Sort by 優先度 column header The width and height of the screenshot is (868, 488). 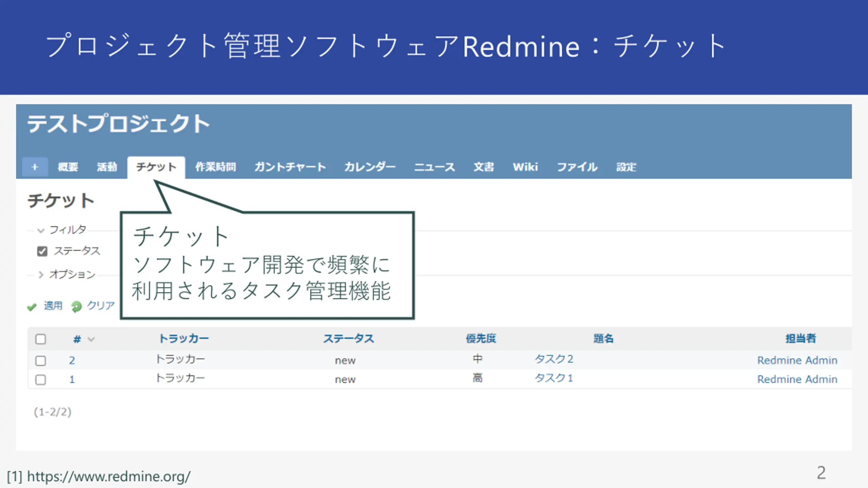481,338
